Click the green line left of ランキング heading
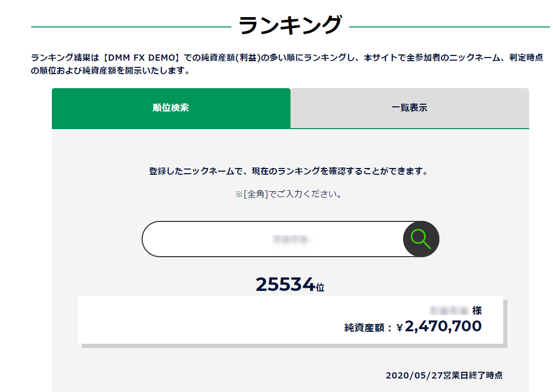The image size is (553, 392). pyautogui.click(x=131, y=27)
